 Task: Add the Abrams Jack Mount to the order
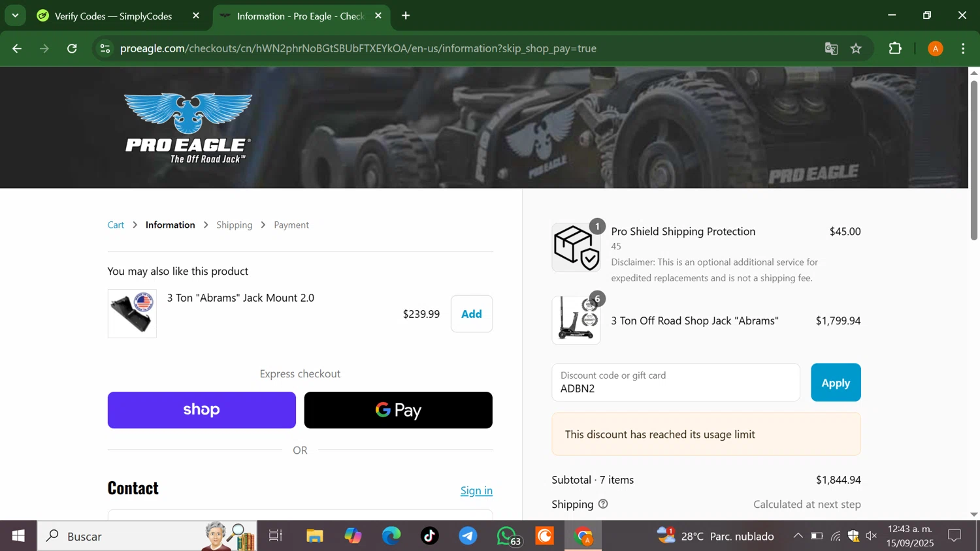click(x=472, y=314)
